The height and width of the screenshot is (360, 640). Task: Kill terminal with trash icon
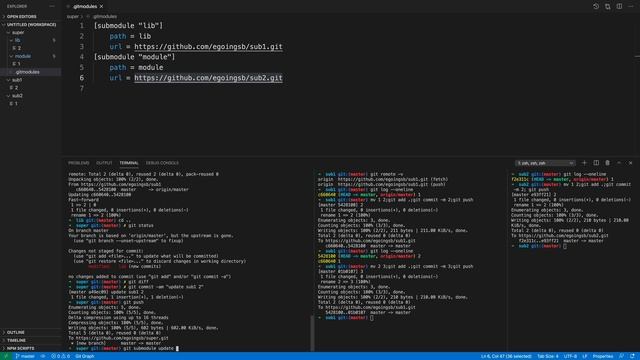point(607,163)
